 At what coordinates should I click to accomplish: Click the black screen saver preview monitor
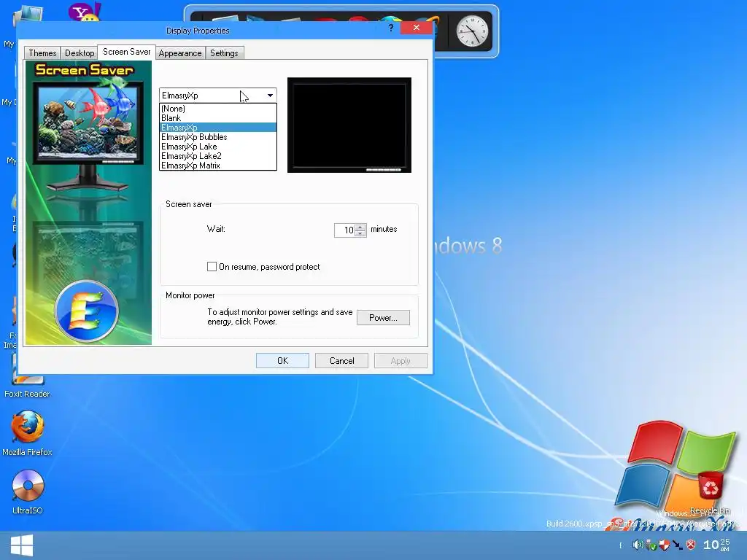pos(349,125)
